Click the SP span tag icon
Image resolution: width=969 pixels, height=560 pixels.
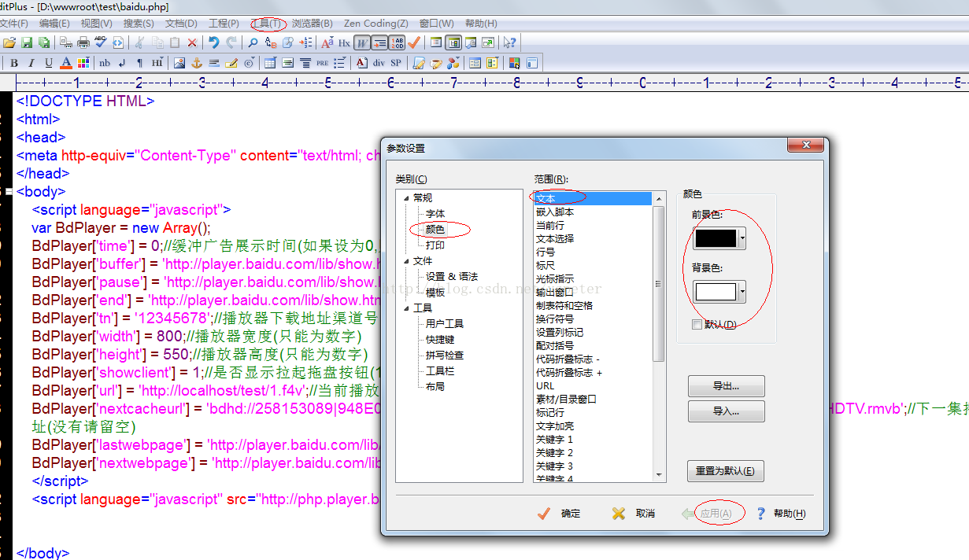[396, 63]
